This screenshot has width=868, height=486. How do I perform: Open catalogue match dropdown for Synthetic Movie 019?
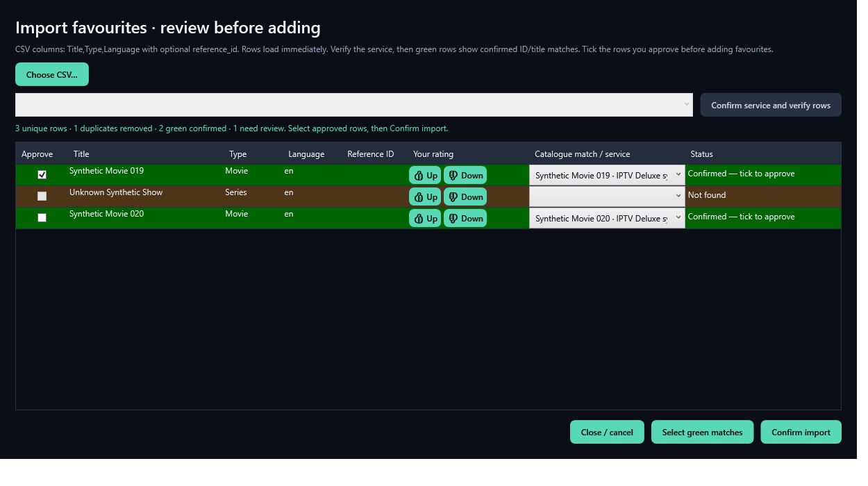(607, 176)
